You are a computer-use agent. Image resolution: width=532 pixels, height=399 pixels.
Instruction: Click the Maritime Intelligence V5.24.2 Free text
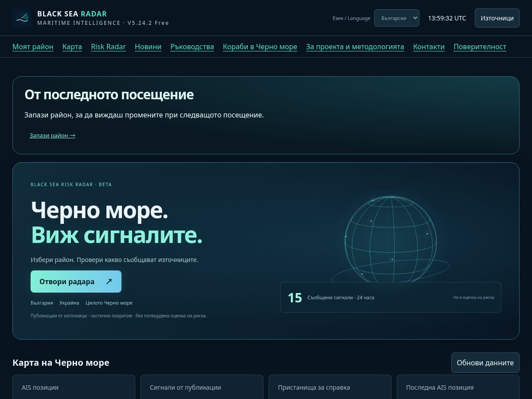coord(103,23)
